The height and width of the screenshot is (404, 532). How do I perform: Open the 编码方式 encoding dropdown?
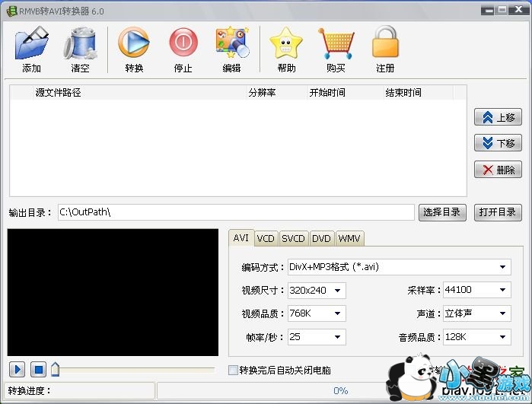(400, 267)
